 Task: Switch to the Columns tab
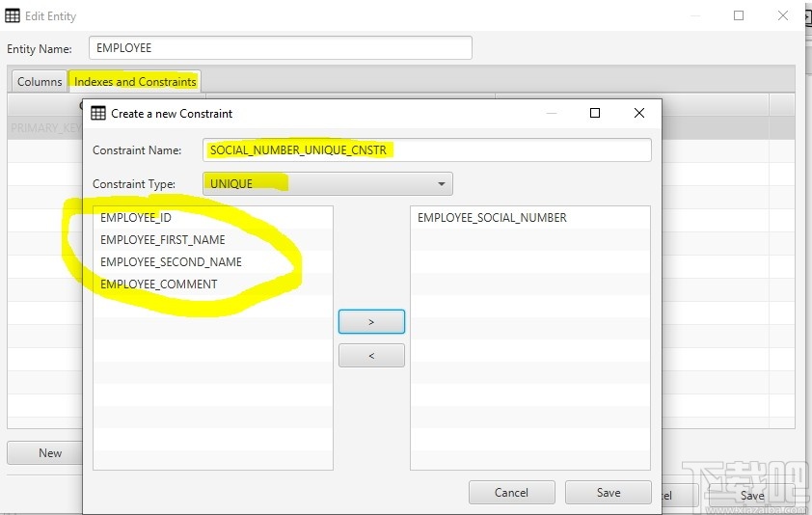click(x=40, y=81)
